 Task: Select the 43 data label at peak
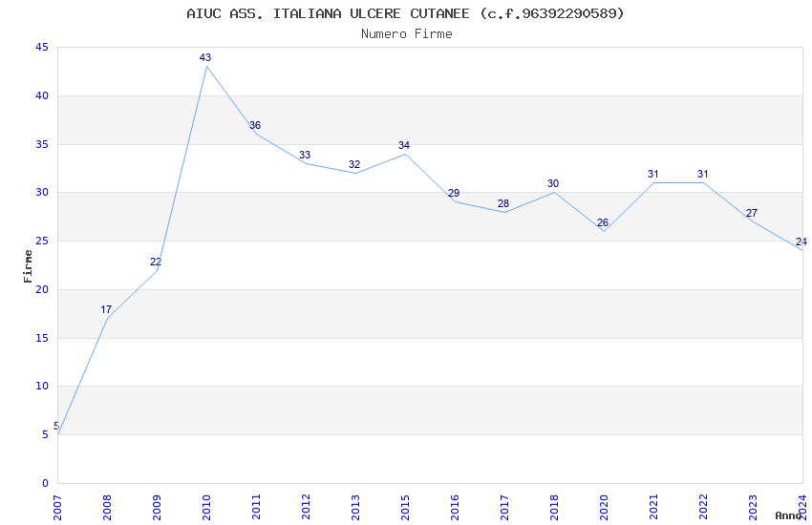[205, 57]
